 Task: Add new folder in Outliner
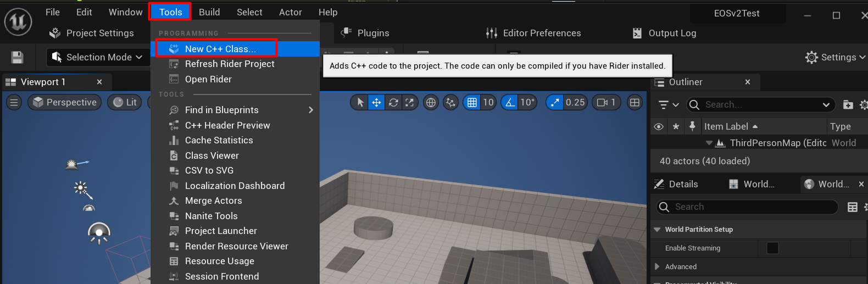tap(848, 104)
